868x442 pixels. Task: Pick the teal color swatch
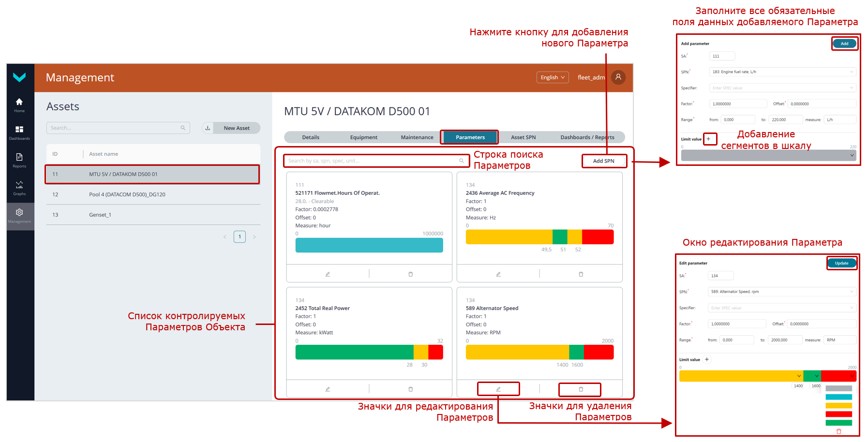click(x=838, y=397)
